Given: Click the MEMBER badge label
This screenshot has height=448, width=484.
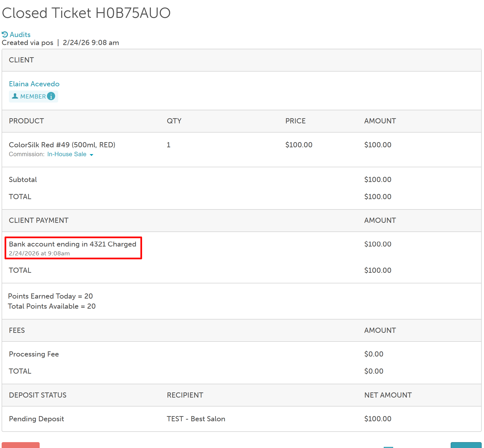Looking at the screenshot, I should [x=33, y=96].
